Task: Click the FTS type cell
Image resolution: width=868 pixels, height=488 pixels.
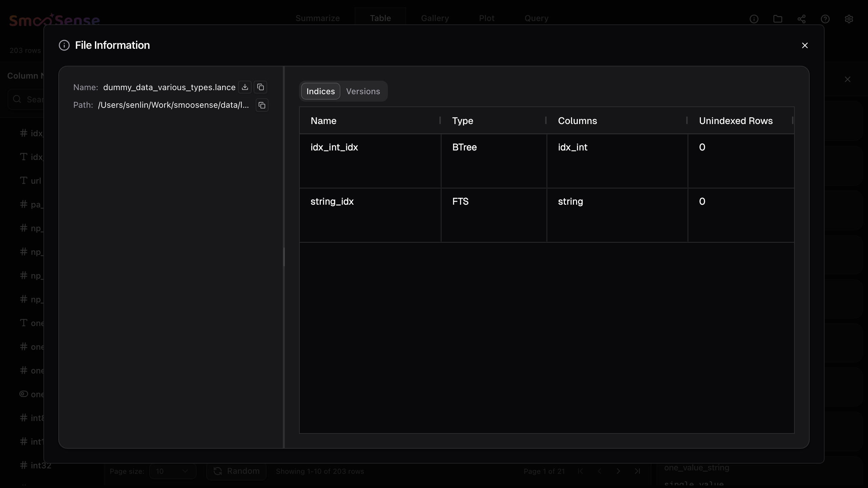Action: [460, 201]
